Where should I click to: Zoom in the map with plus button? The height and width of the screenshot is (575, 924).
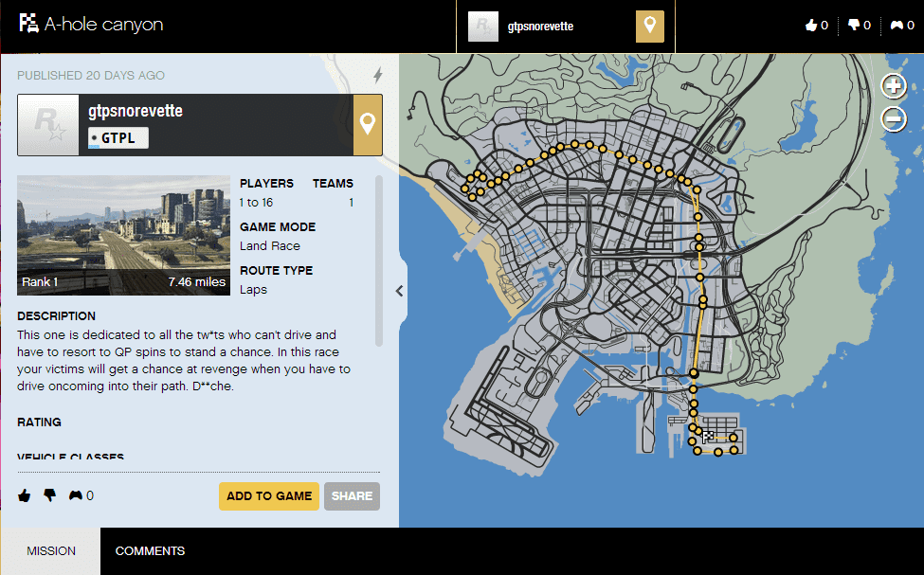pyautogui.click(x=894, y=86)
